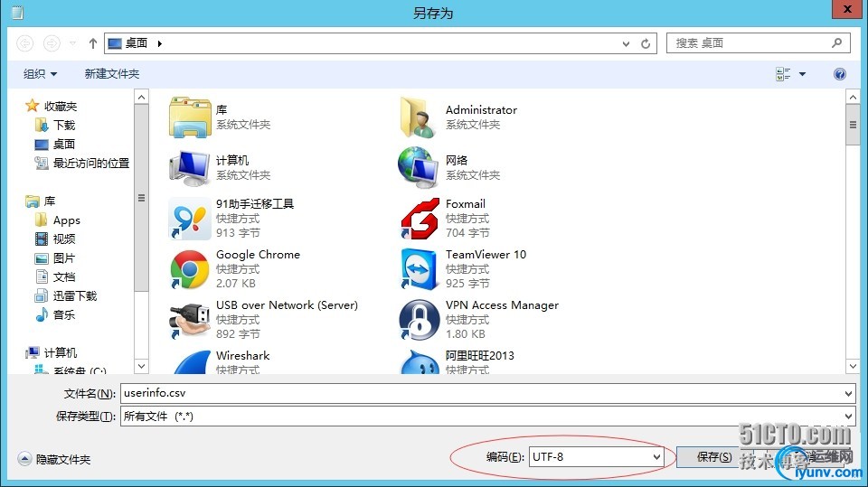Viewport: 868px width, 487px height.
Task: Click 隐藏文件夹 to hide folders
Action: coord(54,459)
